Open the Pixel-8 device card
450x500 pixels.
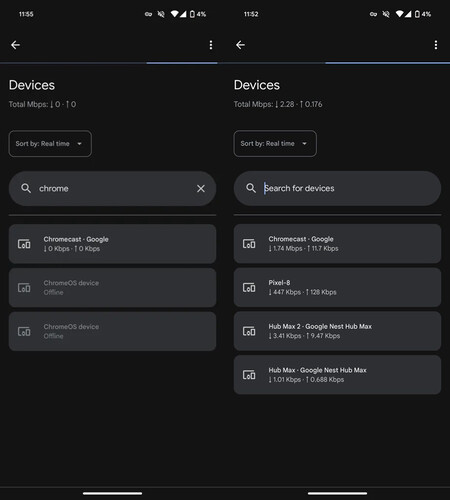click(337, 287)
